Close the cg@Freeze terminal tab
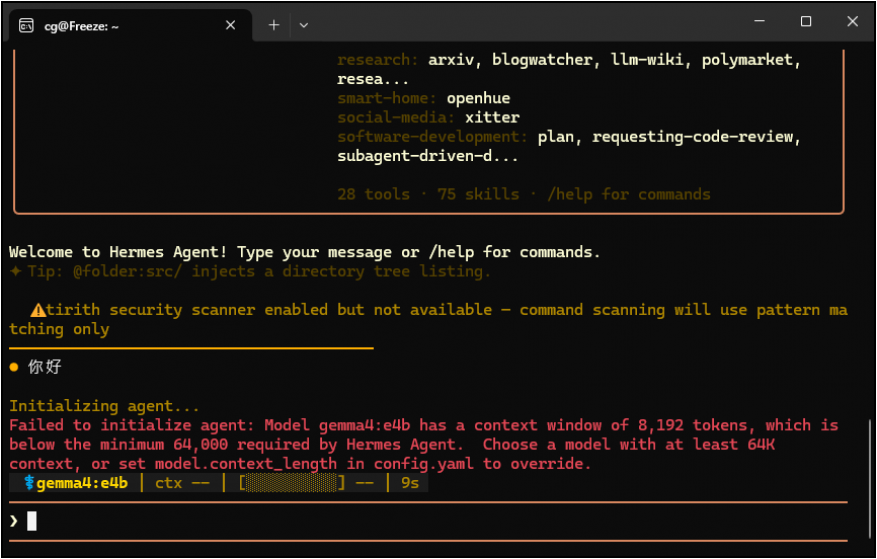 [231, 25]
